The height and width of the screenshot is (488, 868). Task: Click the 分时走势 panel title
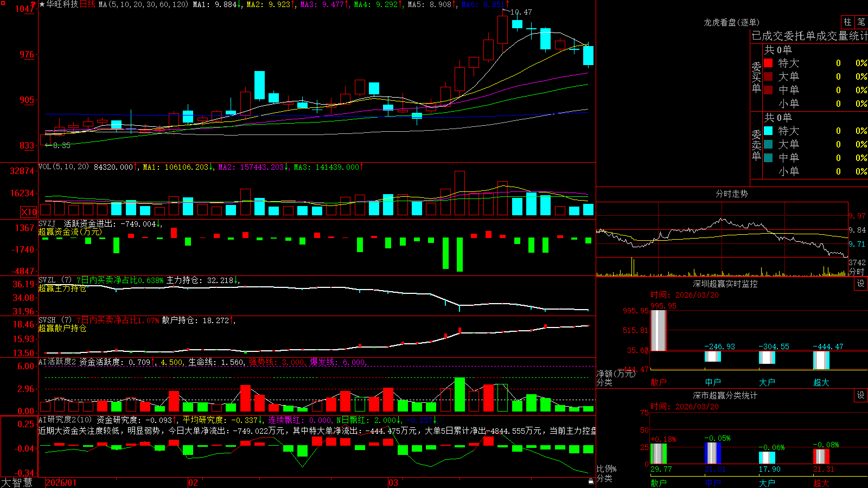tap(731, 194)
